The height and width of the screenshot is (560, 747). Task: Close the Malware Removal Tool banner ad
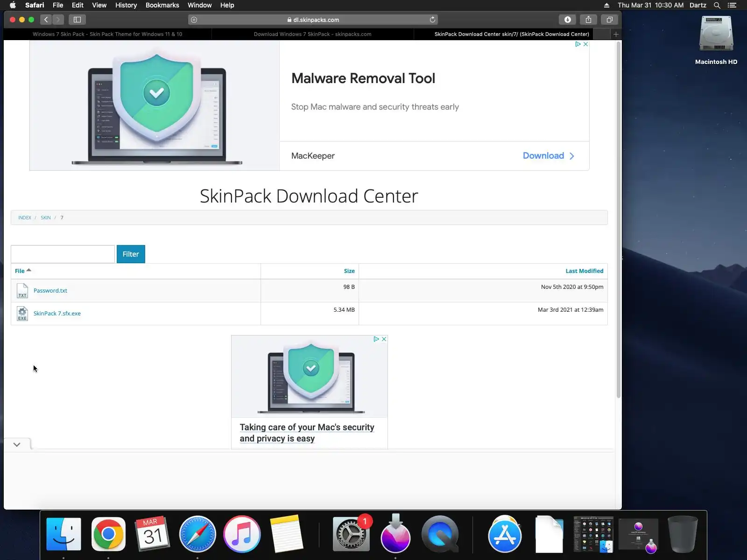tap(585, 44)
